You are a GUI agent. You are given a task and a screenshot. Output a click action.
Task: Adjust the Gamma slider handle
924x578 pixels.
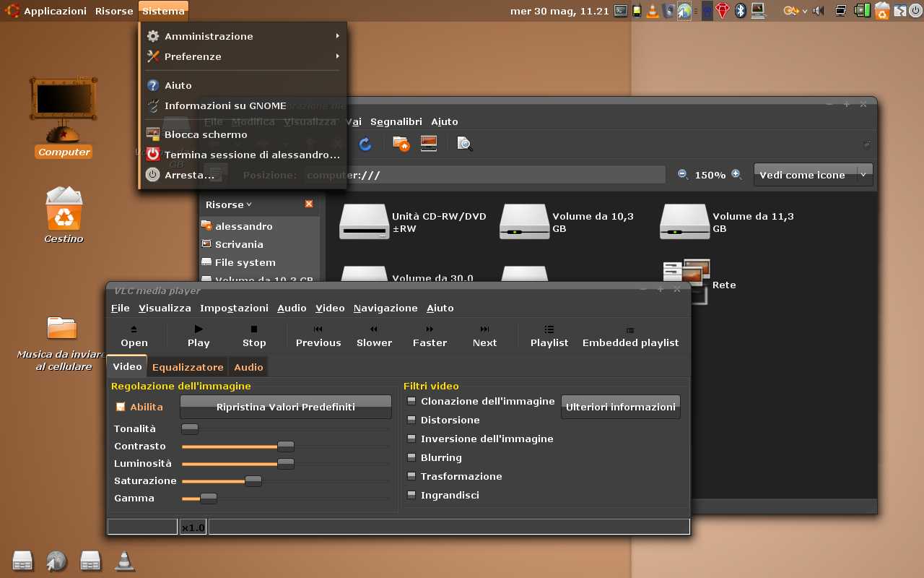point(209,499)
